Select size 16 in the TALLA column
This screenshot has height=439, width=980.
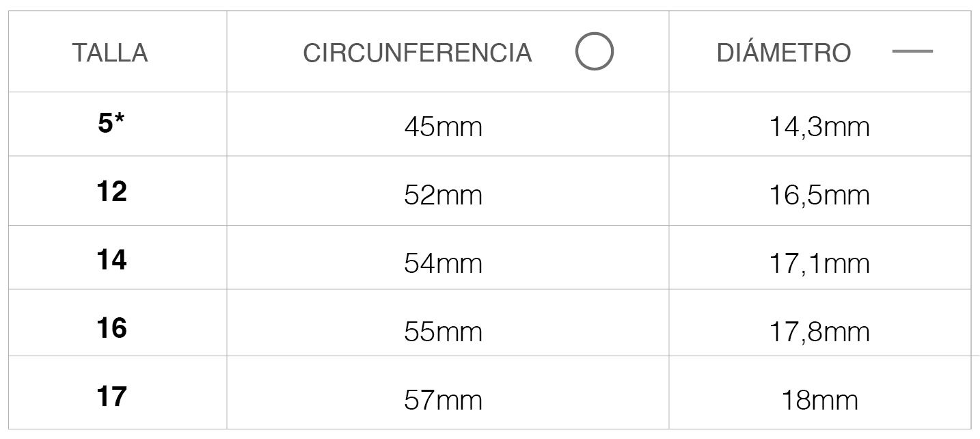111,328
